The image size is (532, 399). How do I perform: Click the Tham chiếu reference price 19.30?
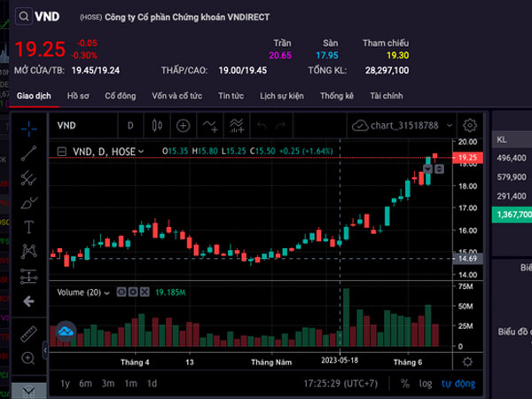click(x=397, y=55)
